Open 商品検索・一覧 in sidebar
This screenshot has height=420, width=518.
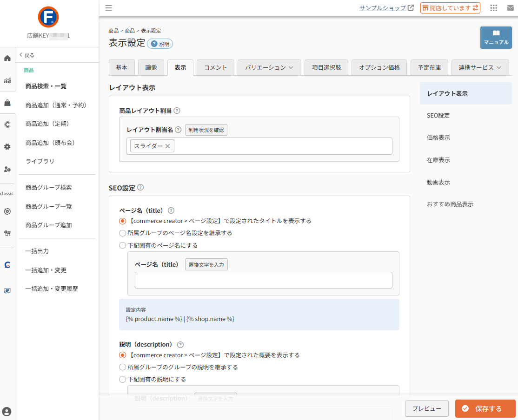(x=46, y=86)
